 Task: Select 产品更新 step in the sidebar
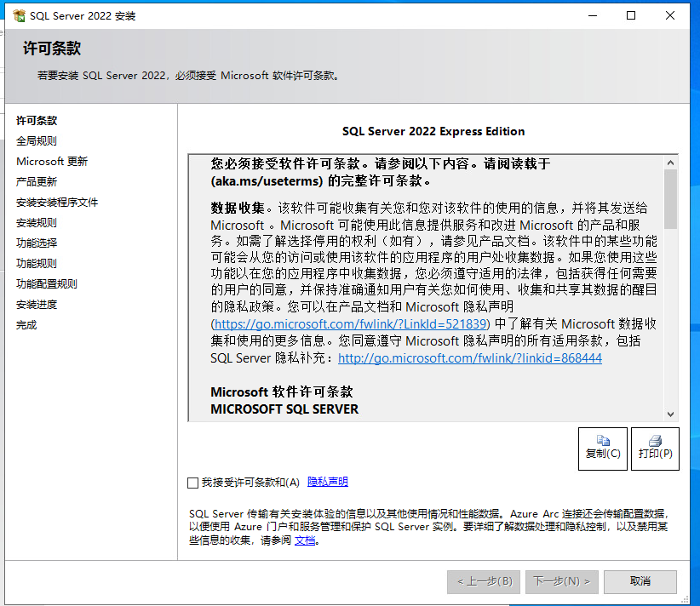click(x=37, y=182)
